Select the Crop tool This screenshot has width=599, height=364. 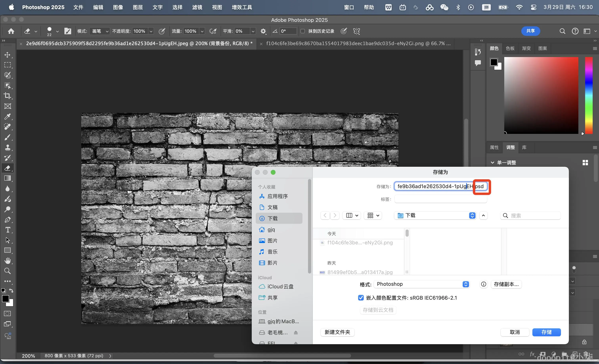point(8,96)
